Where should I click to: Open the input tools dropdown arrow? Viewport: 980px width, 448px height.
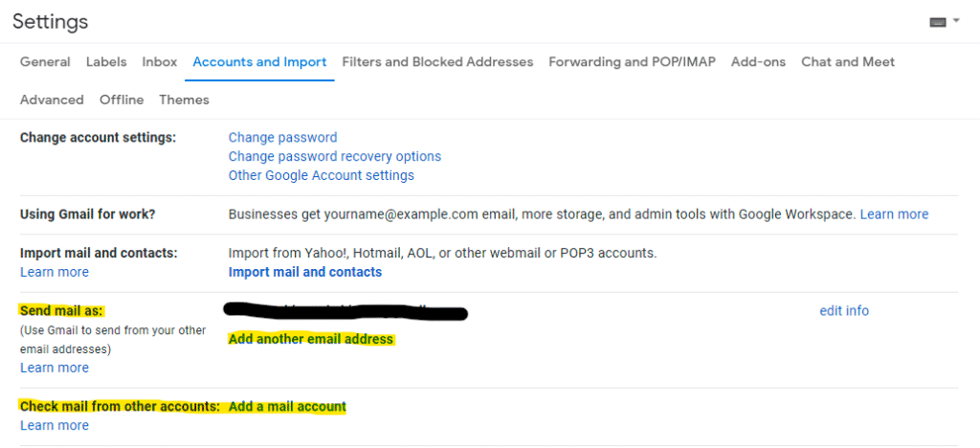956,22
